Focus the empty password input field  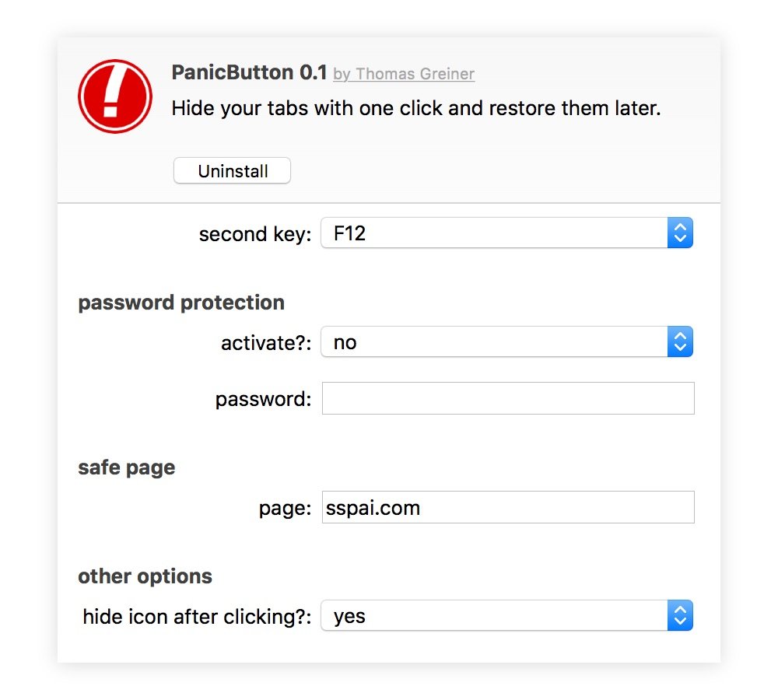(x=508, y=398)
